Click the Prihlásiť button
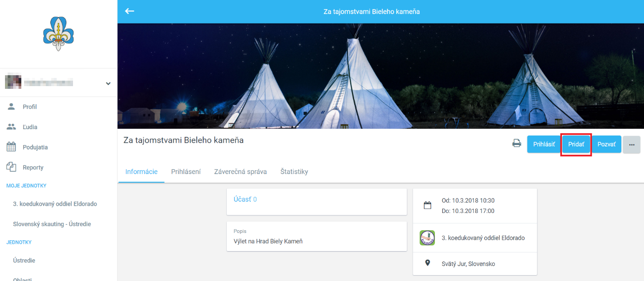The width and height of the screenshot is (644, 281). pyautogui.click(x=544, y=145)
